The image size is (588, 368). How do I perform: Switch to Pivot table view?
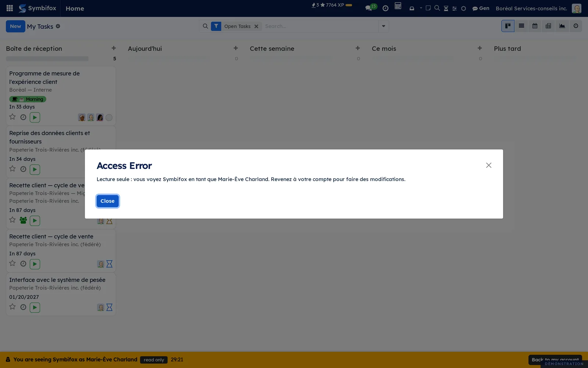point(548,26)
